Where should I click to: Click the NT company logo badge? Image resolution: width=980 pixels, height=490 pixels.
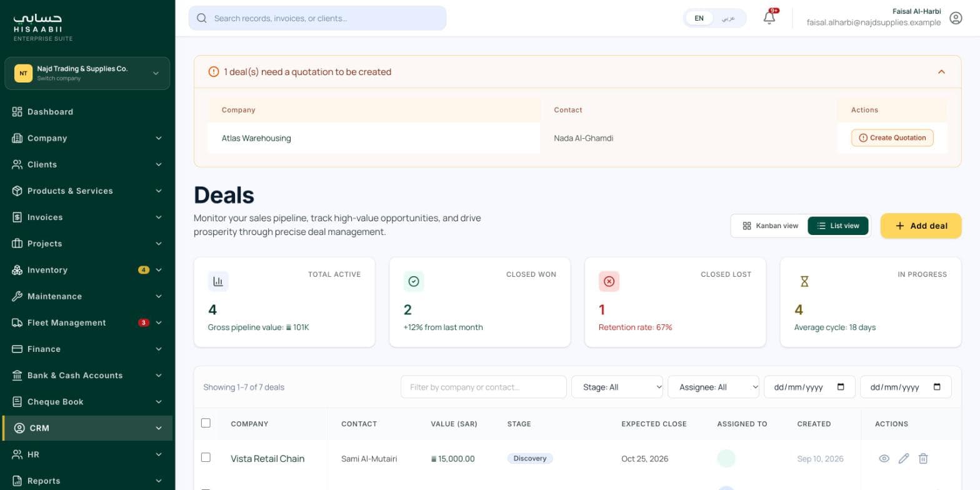tap(23, 73)
